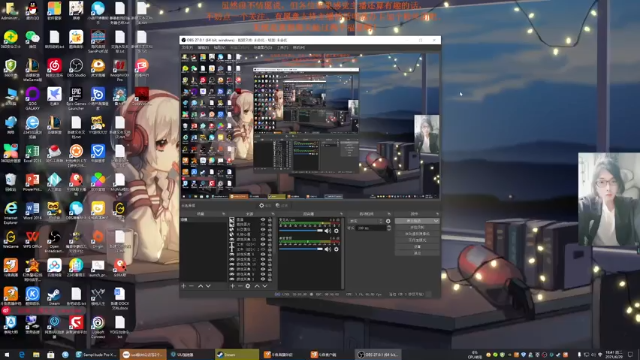
Task: Lock the bottom source row
Action: [269, 279]
